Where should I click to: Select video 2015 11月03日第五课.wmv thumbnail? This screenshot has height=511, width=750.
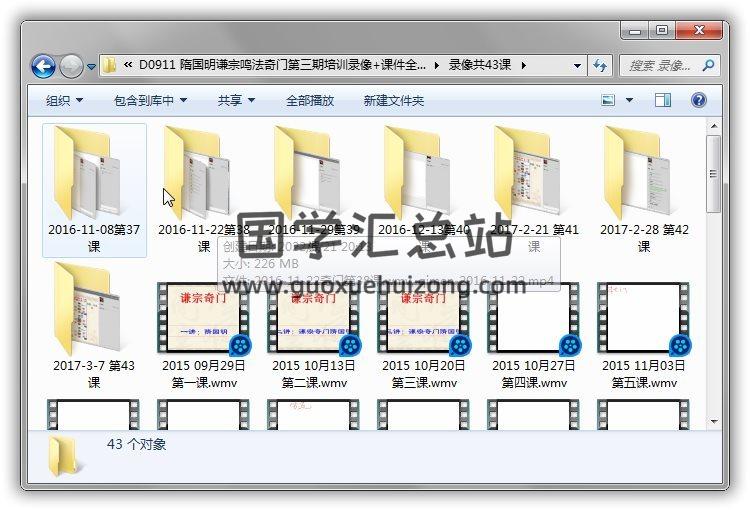[x=644, y=318]
